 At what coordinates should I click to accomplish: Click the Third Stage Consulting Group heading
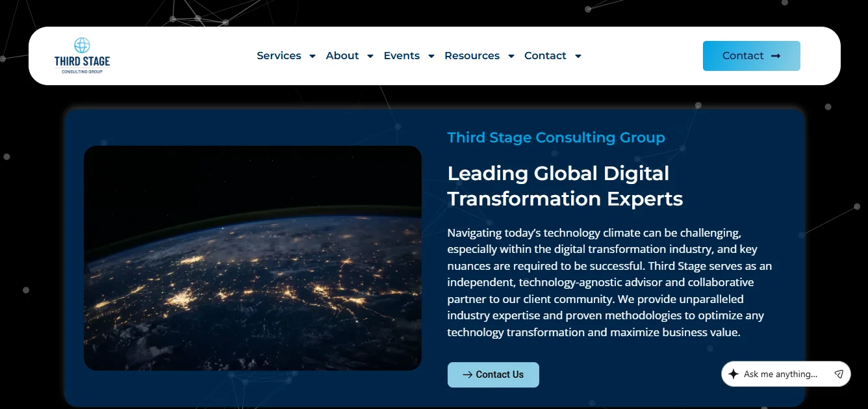pyautogui.click(x=556, y=138)
